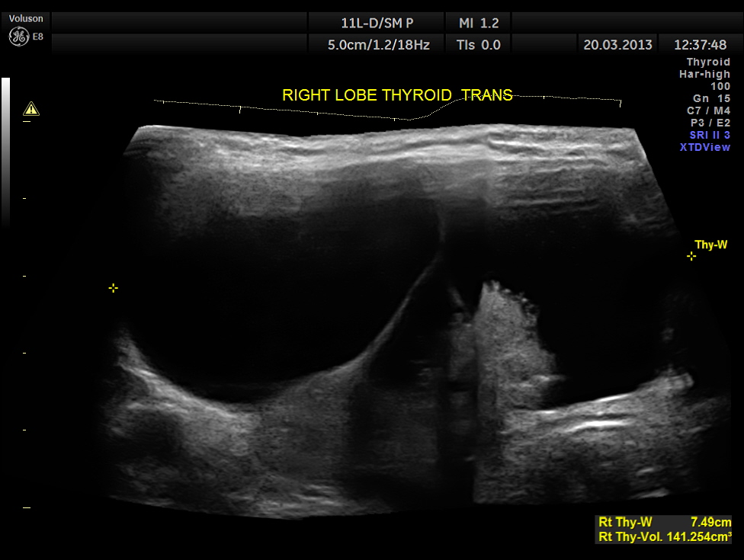Select the left yellow caliper cross marker
This screenshot has width=744, height=560.
(113, 288)
